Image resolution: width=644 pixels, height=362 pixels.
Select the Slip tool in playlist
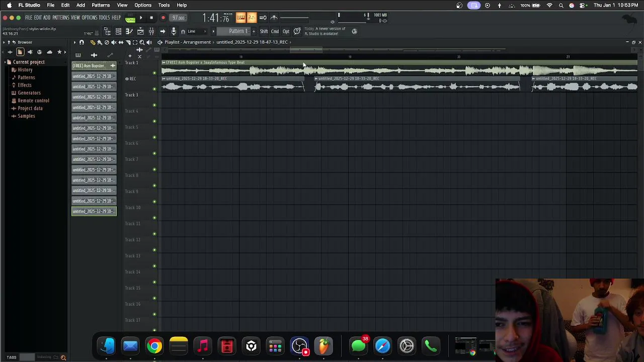(x=121, y=42)
